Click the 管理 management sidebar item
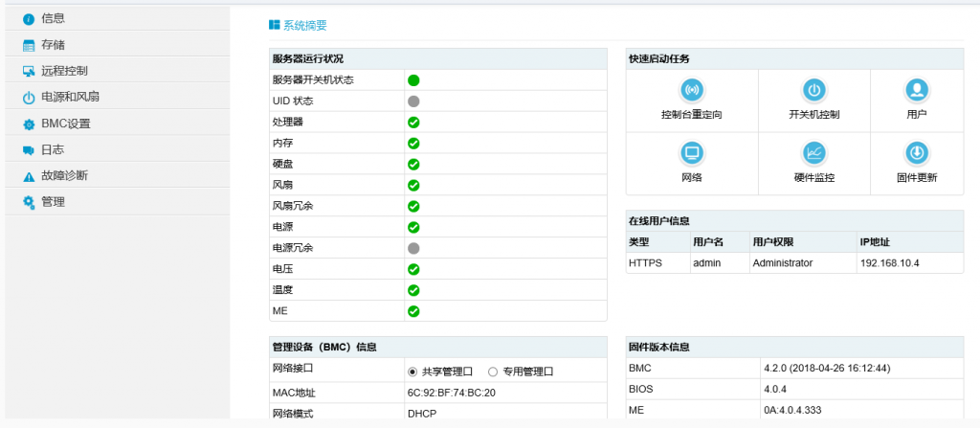Image resolution: width=980 pixels, height=428 pixels. tap(53, 202)
